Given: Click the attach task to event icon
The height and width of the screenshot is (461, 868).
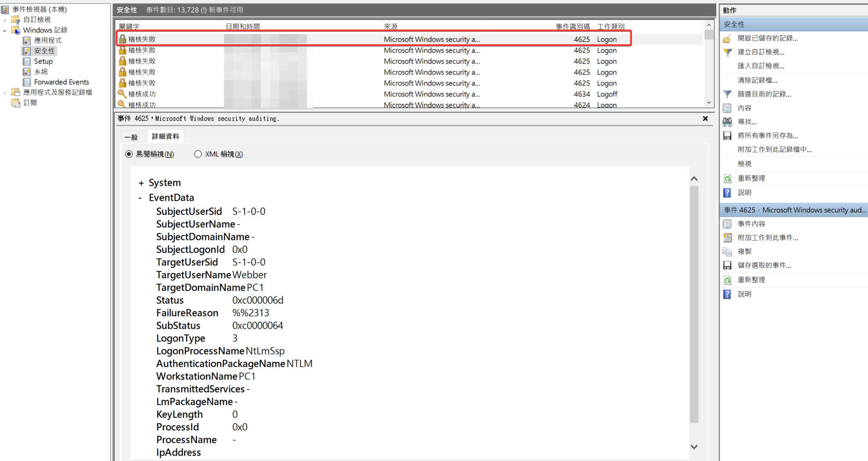Looking at the screenshot, I should tap(727, 238).
